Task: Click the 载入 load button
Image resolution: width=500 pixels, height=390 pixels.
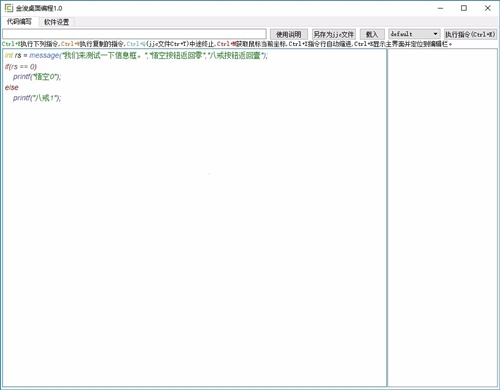Action: (x=372, y=34)
